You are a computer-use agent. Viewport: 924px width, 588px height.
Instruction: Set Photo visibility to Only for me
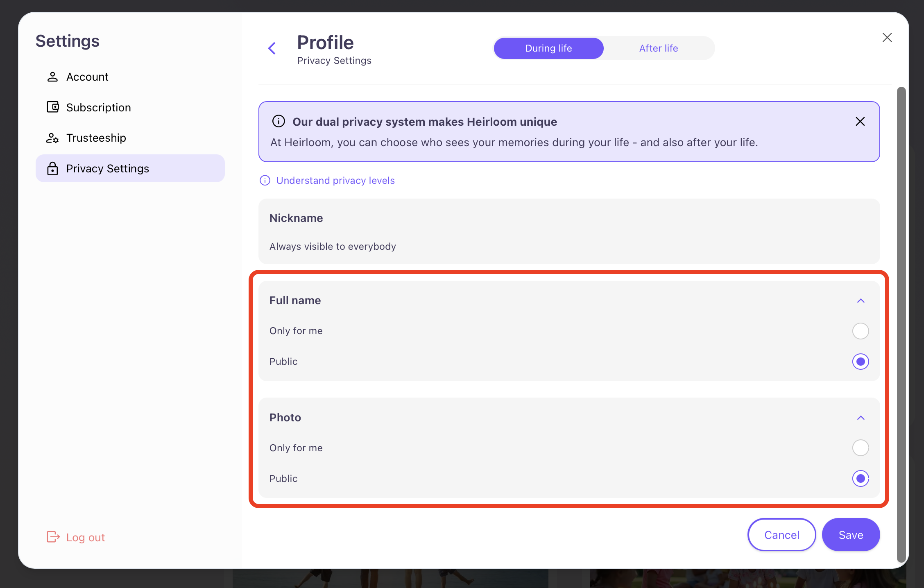click(860, 448)
